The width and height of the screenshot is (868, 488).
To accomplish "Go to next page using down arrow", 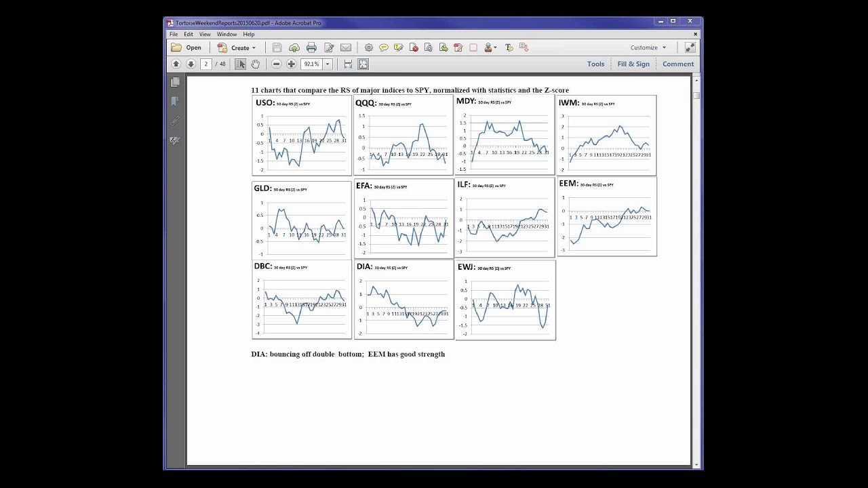I will (x=191, y=64).
